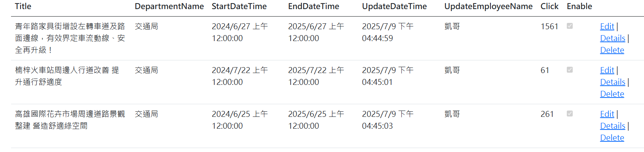Click the Click column header
644x152 pixels.
549,6
